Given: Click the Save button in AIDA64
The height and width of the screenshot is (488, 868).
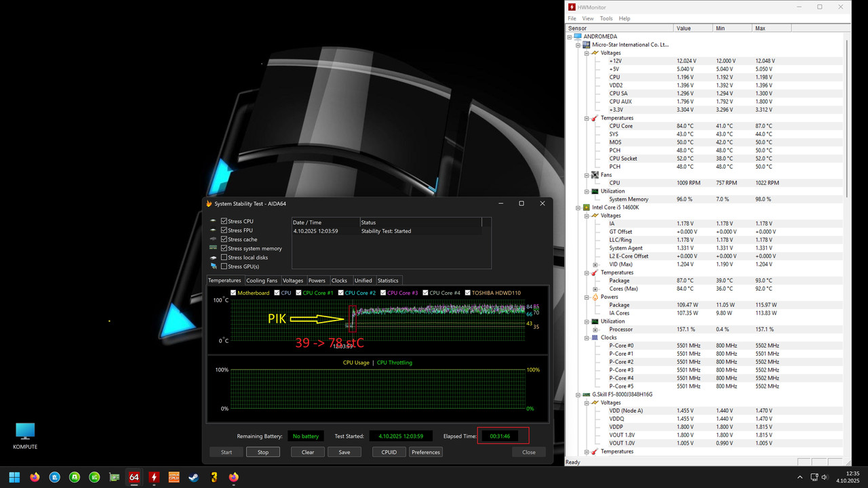Looking at the screenshot, I should [344, 452].
